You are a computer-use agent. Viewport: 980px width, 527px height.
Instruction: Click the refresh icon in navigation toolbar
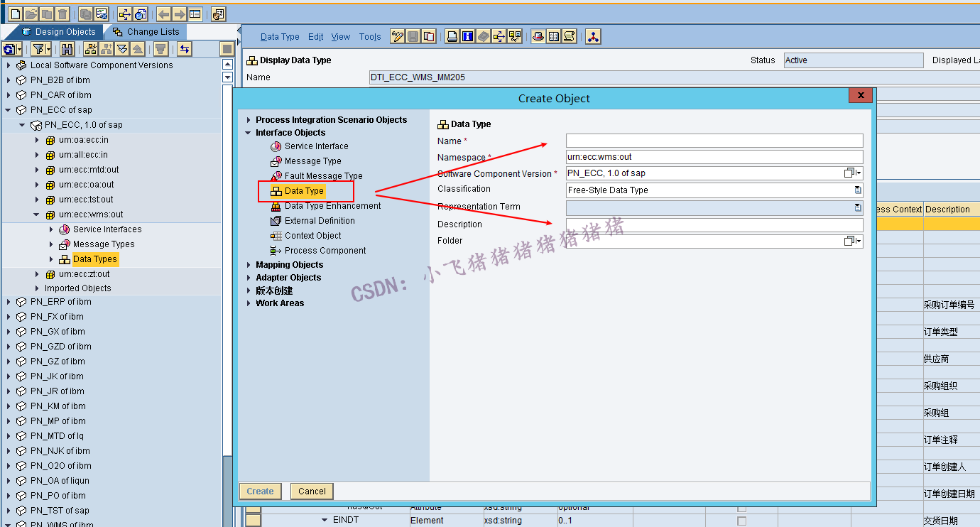point(9,49)
